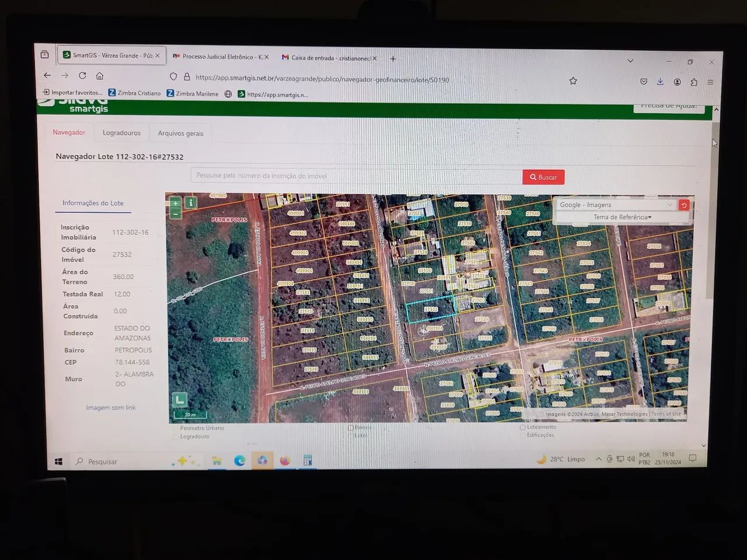Open the browser home page
This screenshot has height=560, width=747.
[100, 76]
